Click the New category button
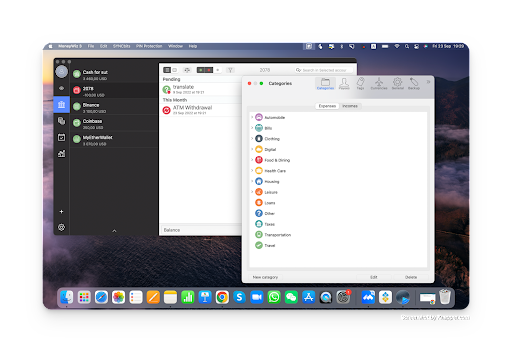Viewport: 512px width, 363px height. point(265,277)
